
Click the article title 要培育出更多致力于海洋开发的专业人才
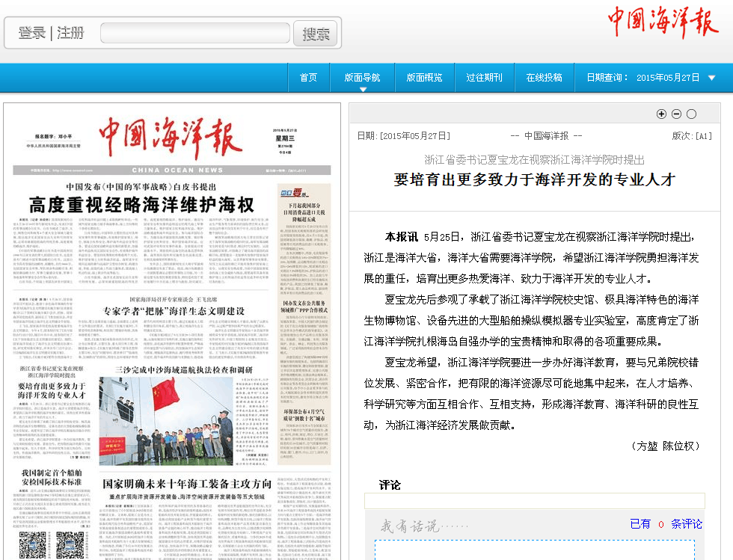[x=534, y=179]
